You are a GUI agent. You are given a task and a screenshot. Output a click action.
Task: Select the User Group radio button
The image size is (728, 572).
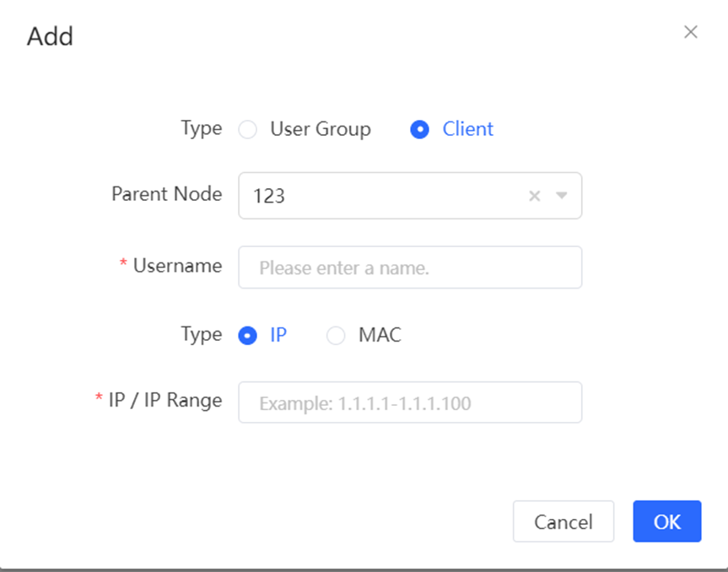[247, 130]
